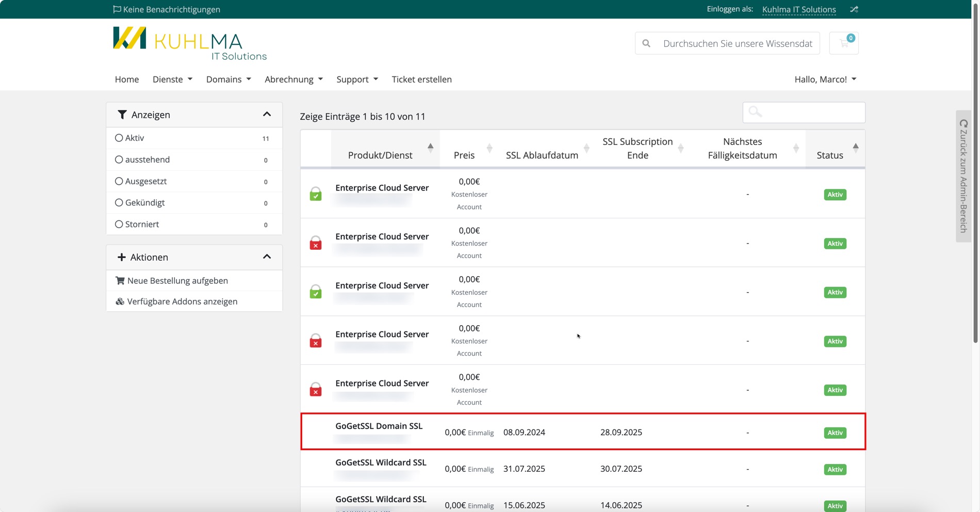Screen dimensions: 980x512
Task: Click the Kuhlma IT Solutions logo
Action: tap(190, 44)
